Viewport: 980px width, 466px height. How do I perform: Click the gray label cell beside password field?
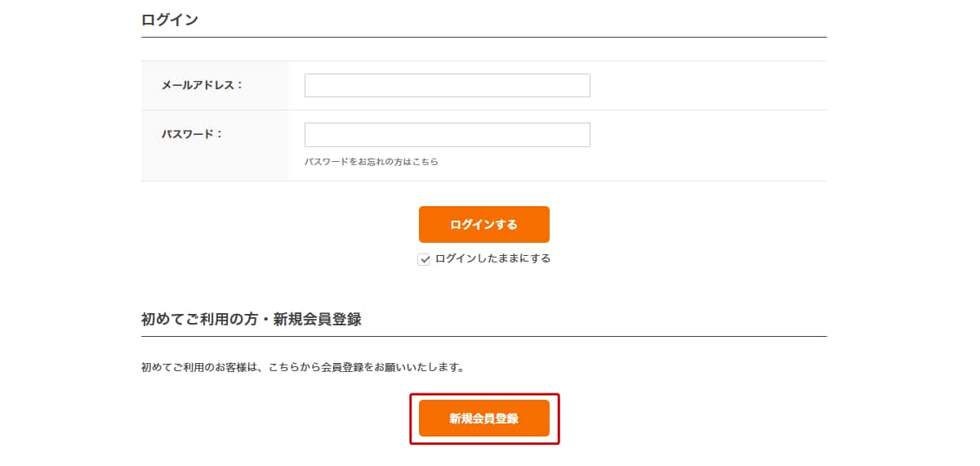point(215,146)
